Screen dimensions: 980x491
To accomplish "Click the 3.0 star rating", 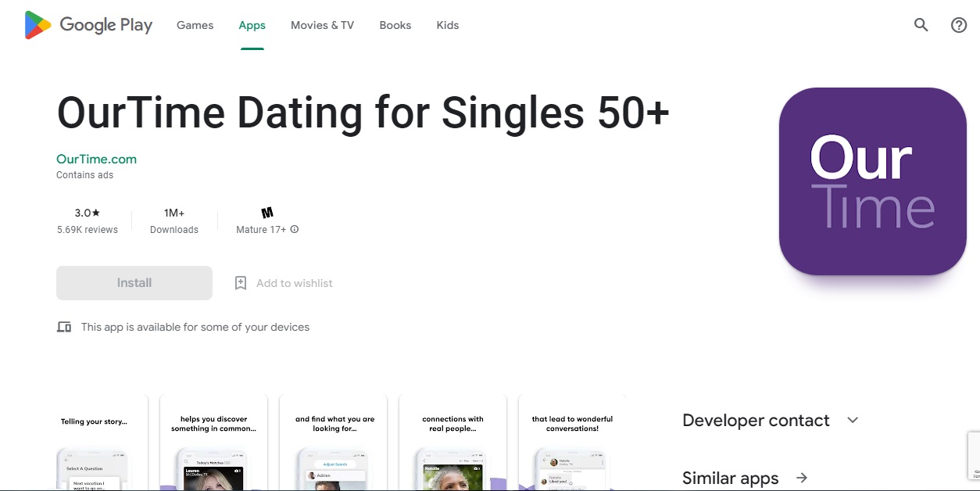I will coord(88,213).
